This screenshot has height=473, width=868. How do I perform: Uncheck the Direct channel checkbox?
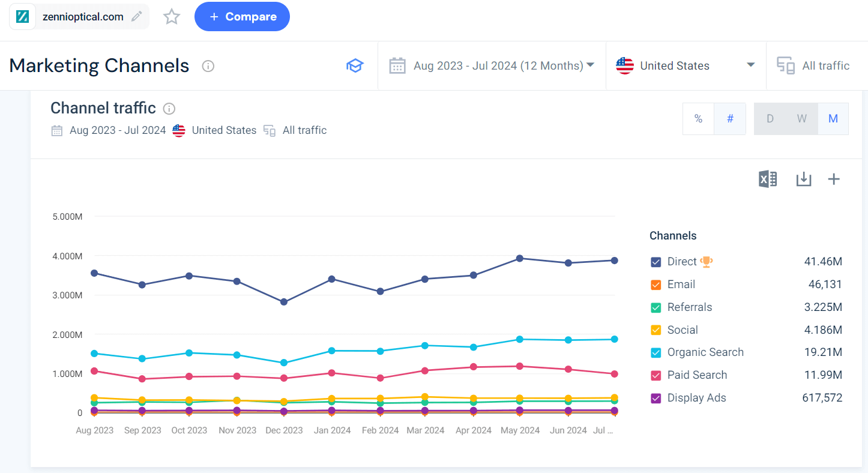pyautogui.click(x=656, y=262)
